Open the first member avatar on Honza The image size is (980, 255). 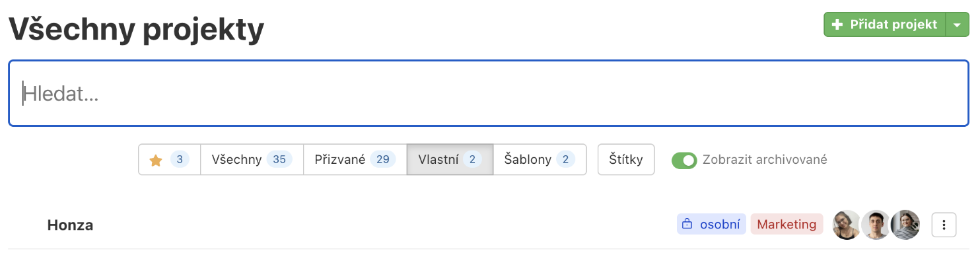[x=847, y=225]
